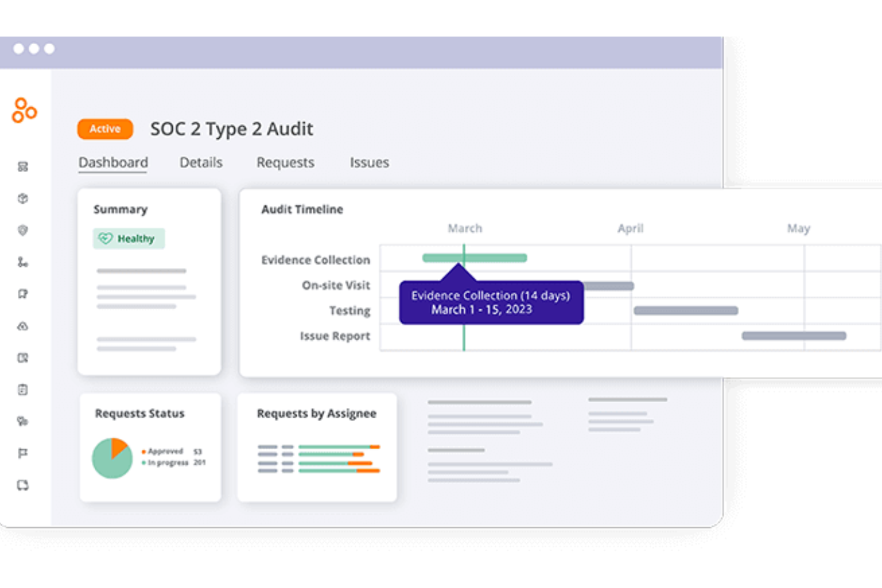Select the audits monitor icon in the sidebar
Viewport: 882px width, 588px height.
click(23, 166)
